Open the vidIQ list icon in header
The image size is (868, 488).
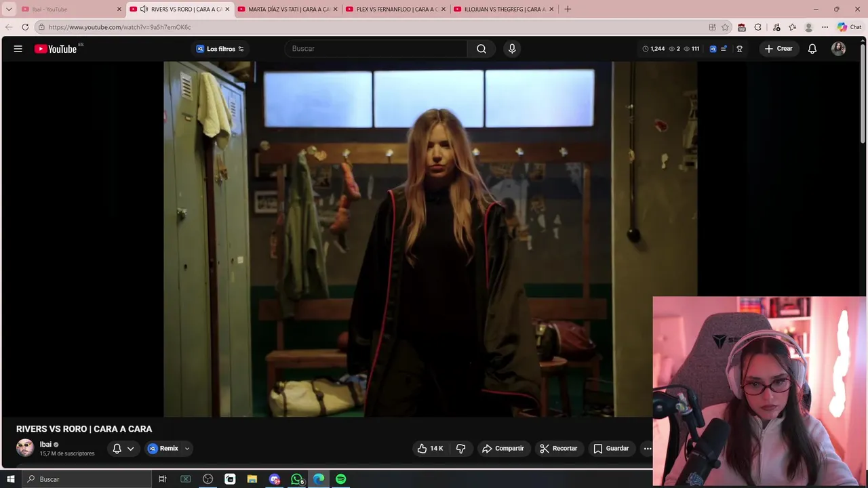coord(724,49)
